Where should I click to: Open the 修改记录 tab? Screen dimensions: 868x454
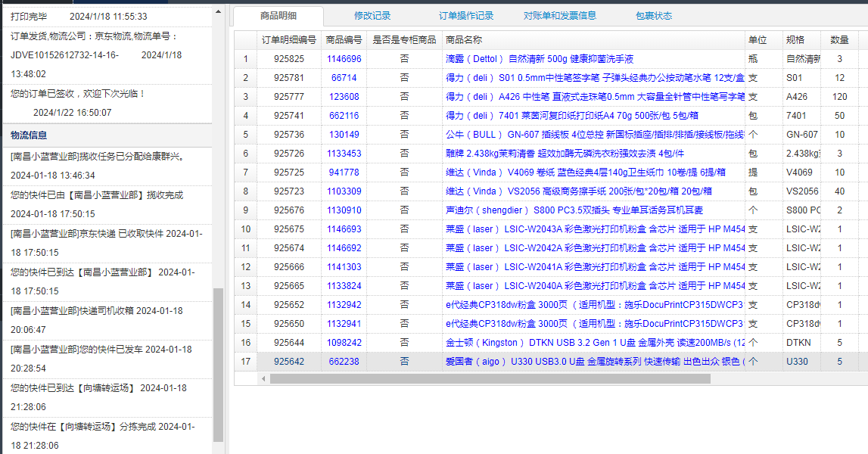click(x=372, y=16)
